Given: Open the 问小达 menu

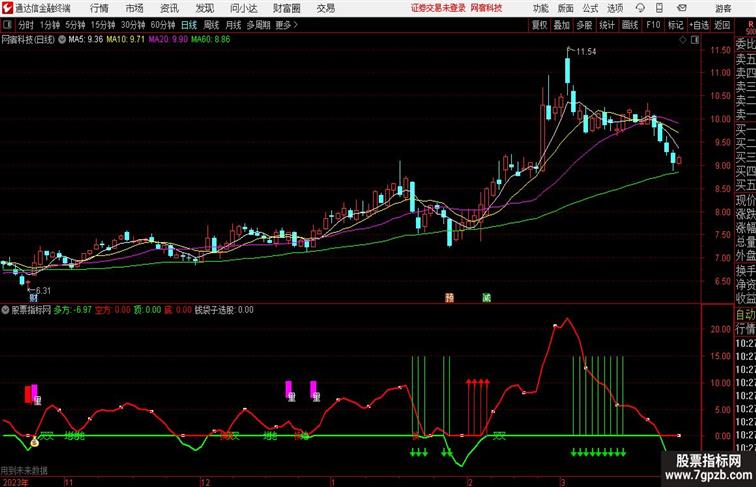Looking at the screenshot, I should 243,8.
